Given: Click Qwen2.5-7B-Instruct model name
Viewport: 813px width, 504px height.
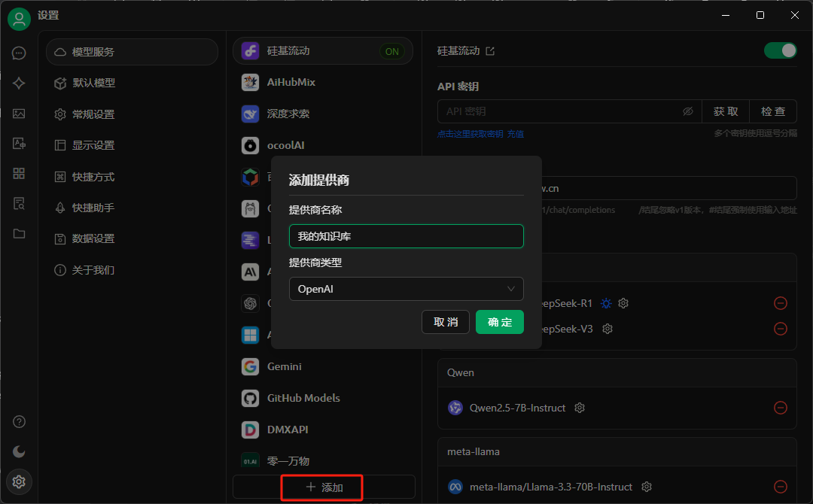Looking at the screenshot, I should click(517, 408).
